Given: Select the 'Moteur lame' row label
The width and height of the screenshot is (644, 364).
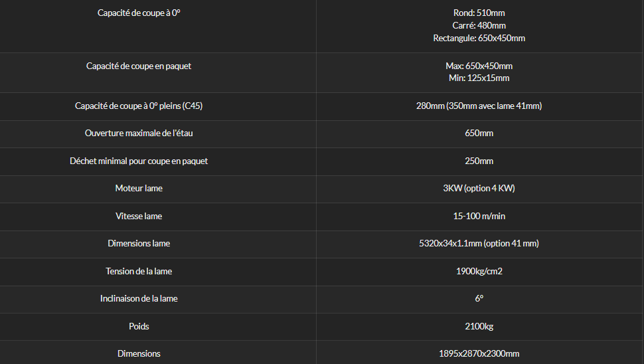Looking at the screenshot, I should click(x=139, y=188).
